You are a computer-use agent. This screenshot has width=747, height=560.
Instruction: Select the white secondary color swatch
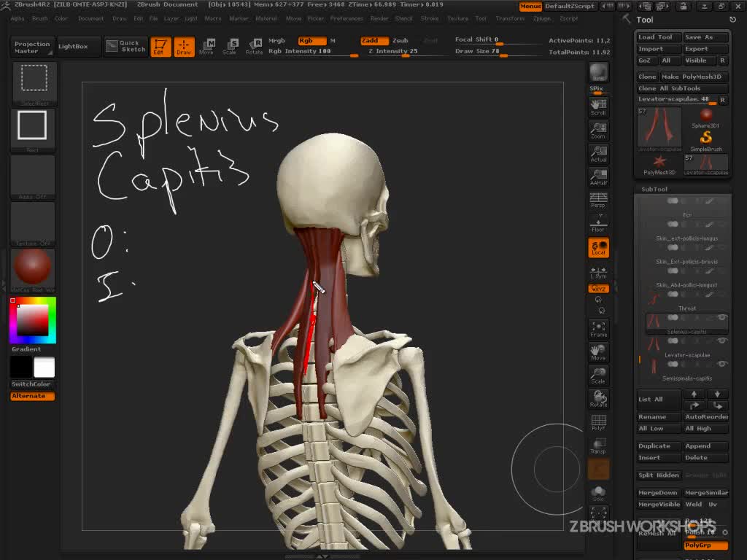point(44,367)
